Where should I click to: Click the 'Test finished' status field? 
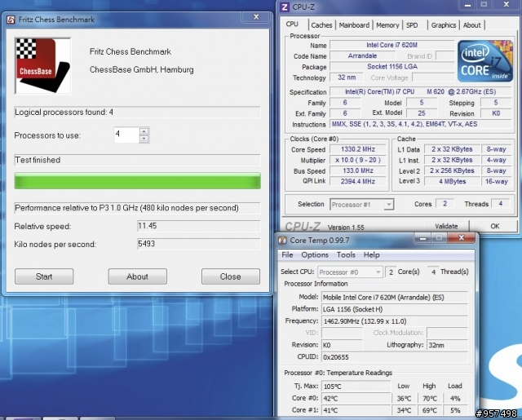point(137,160)
